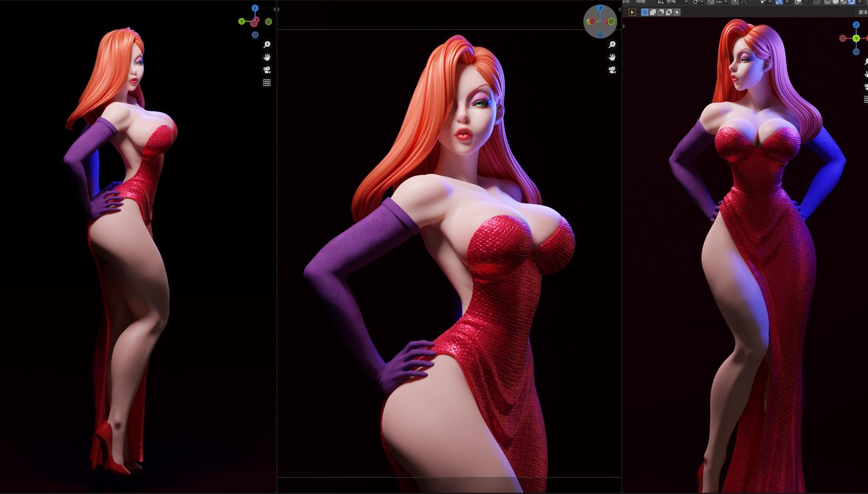Image resolution: width=868 pixels, height=494 pixels.
Task: Click the Y axis on the left viewport gizmo
Action: coord(242,21)
